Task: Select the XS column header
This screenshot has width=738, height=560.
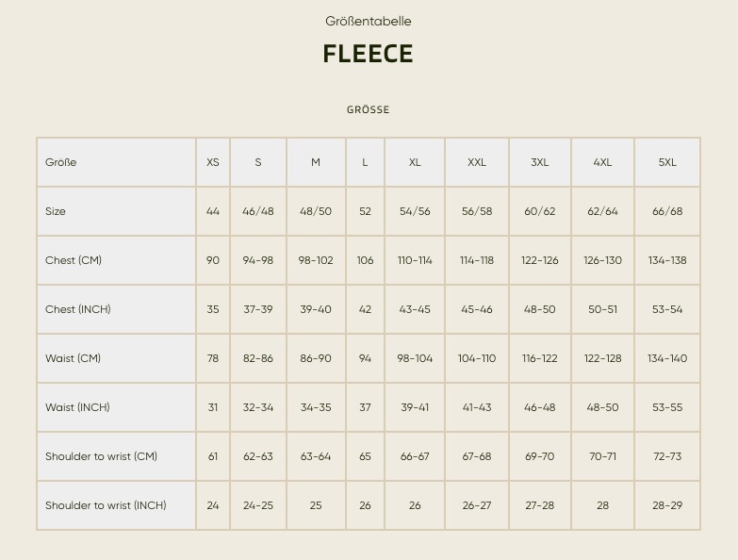Action: (213, 162)
